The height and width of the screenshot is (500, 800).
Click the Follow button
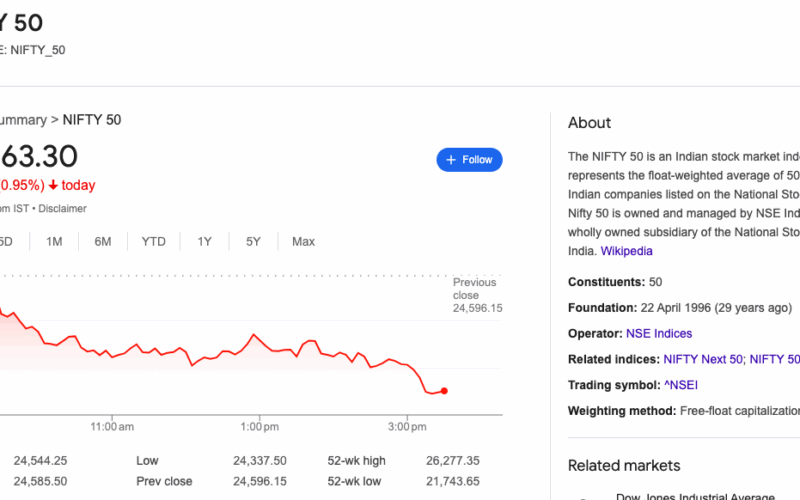(x=469, y=160)
